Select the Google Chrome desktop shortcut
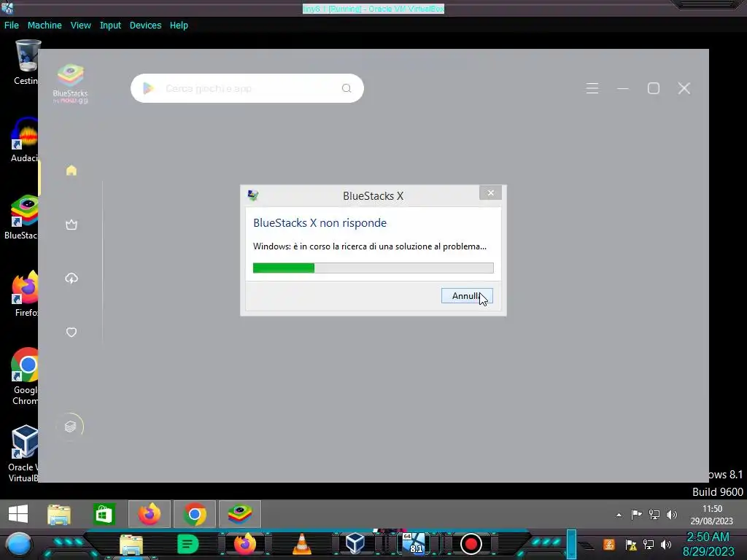Image resolution: width=747 pixels, height=560 pixels. point(25,376)
